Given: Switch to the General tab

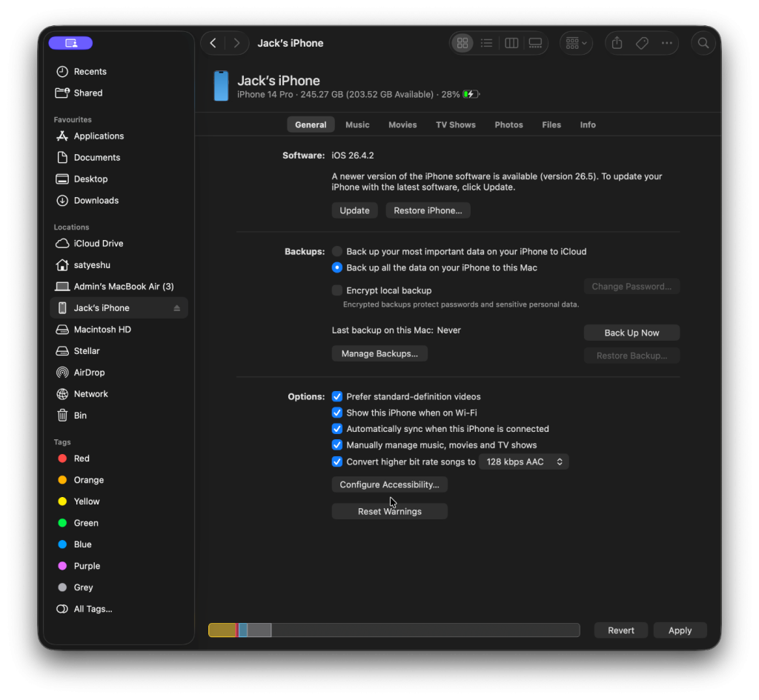Looking at the screenshot, I should (x=311, y=124).
